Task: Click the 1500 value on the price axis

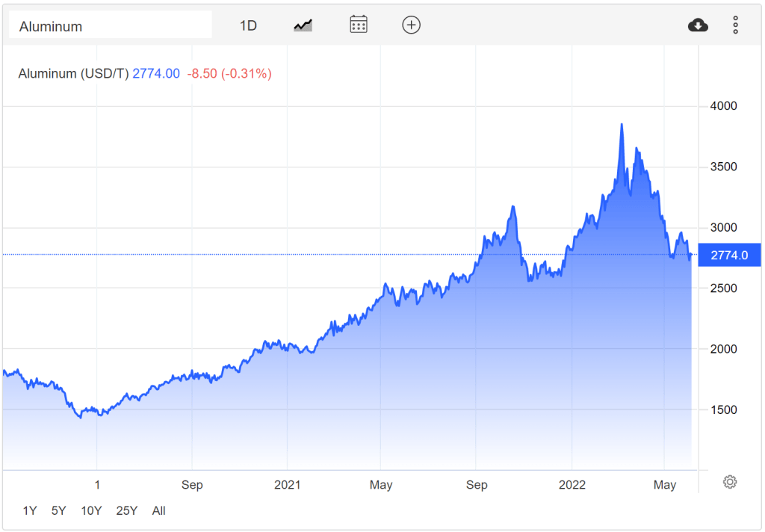Action: coord(722,410)
